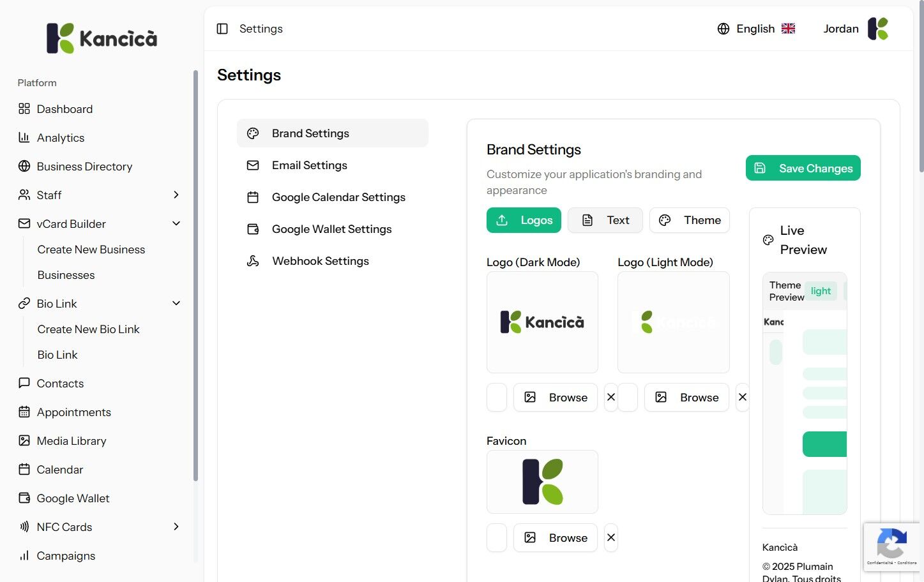The width and height of the screenshot is (924, 582).
Task: Expand the NFC Cards submenu
Action: pos(176,527)
